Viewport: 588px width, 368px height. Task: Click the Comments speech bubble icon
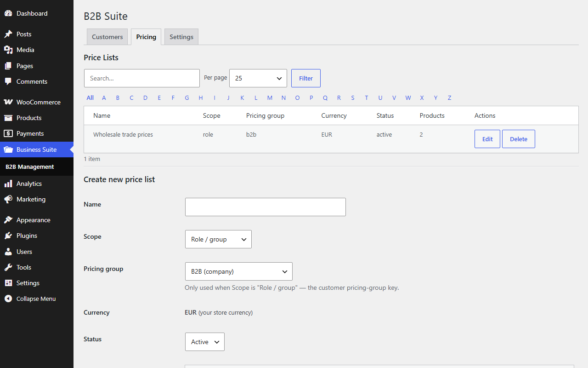coord(8,81)
